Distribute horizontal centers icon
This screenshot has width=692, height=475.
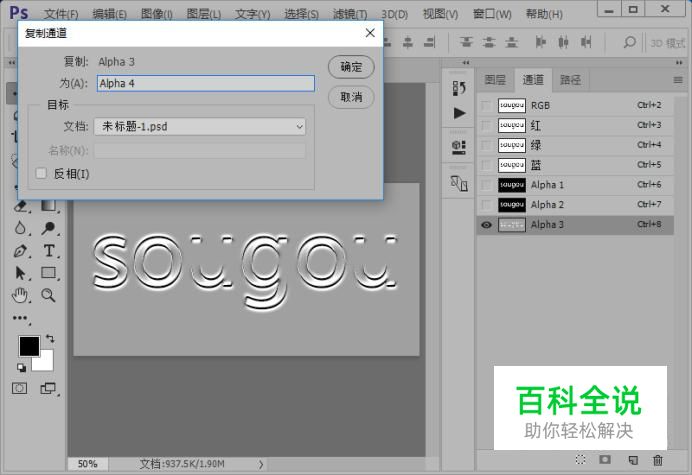tap(563, 42)
